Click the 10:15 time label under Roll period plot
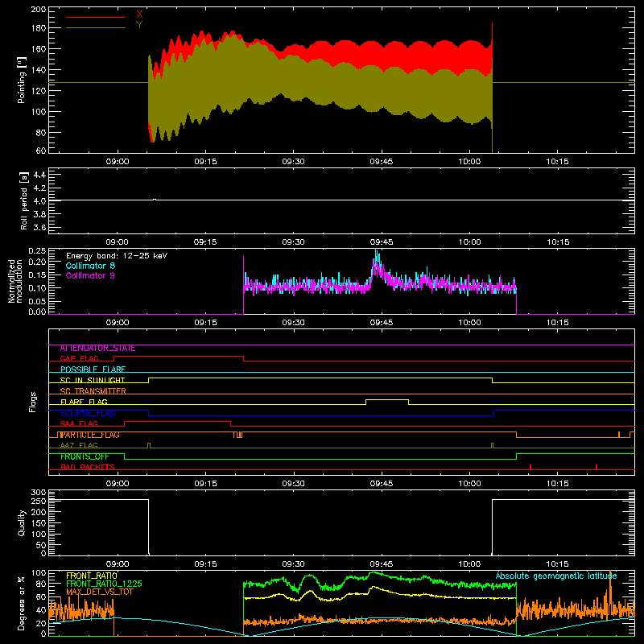The image size is (644, 644). click(x=558, y=242)
